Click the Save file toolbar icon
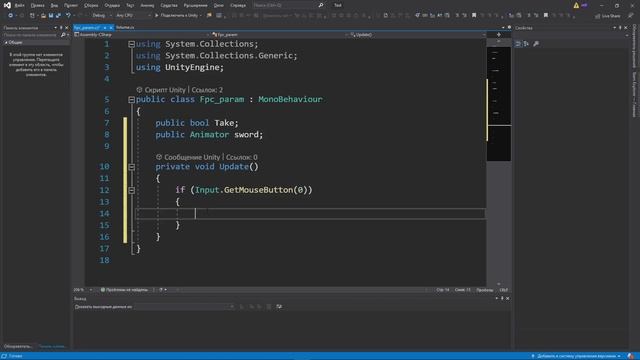This screenshot has width=640, height=360. pos(51,16)
